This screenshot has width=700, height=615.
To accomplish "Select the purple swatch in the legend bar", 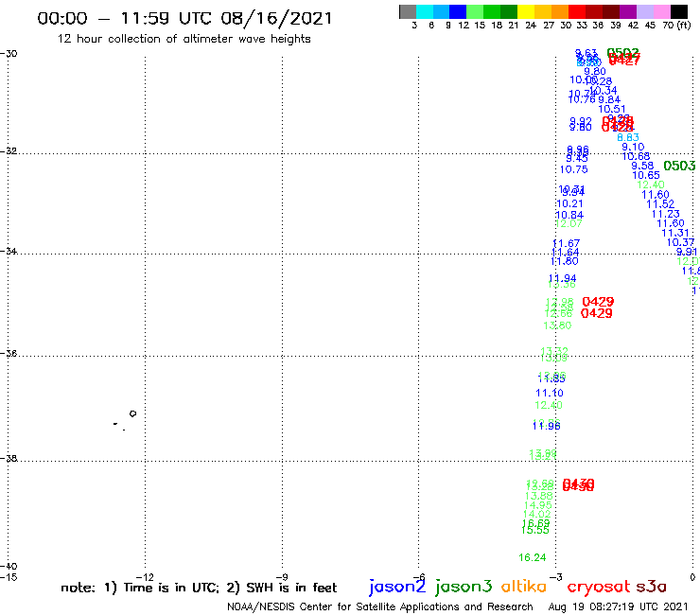I will [628, 11].
